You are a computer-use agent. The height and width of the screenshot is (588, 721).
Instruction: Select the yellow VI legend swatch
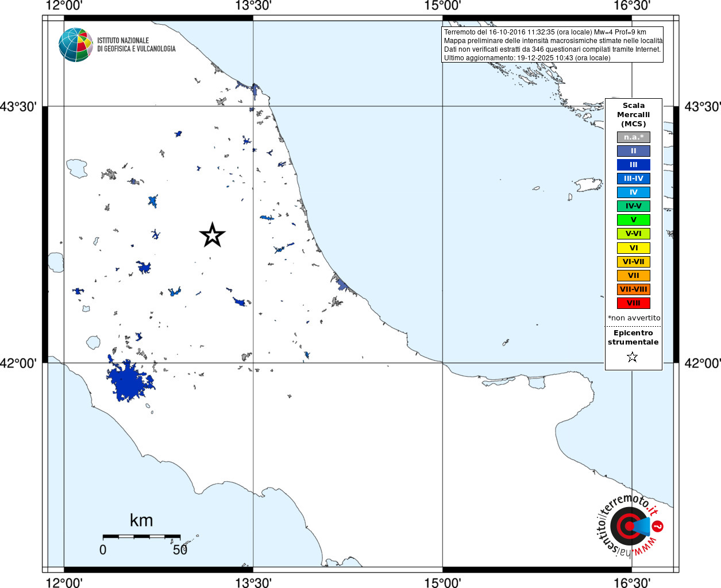[x=634, y=248]
